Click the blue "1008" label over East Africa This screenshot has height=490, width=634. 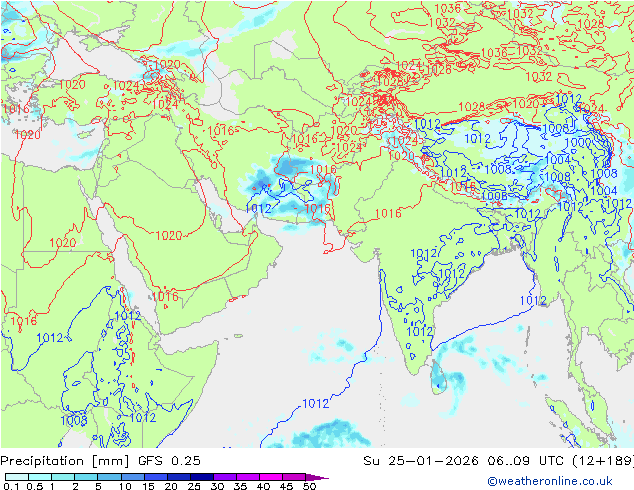point(74,421)
